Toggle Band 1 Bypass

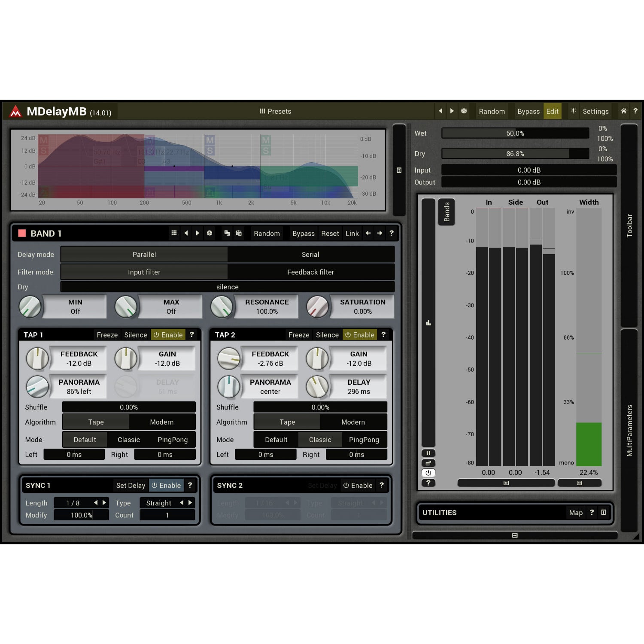click(x=304, y=234)
